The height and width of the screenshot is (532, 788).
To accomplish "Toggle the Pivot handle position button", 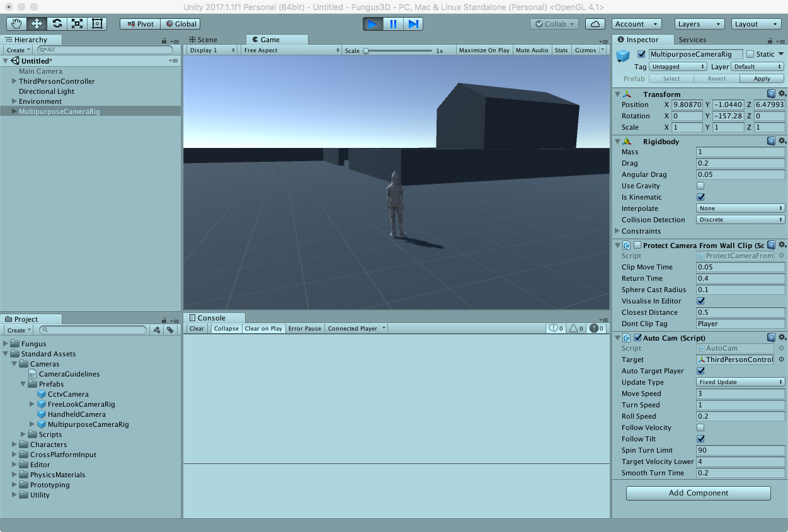I will pyautogui.click(x=140, y=24).
